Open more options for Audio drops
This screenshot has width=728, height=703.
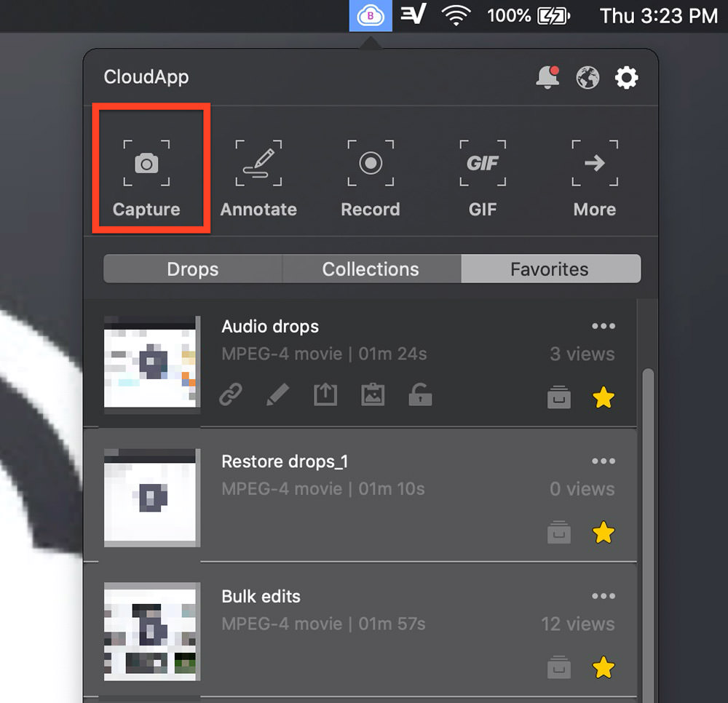[604, 326]
